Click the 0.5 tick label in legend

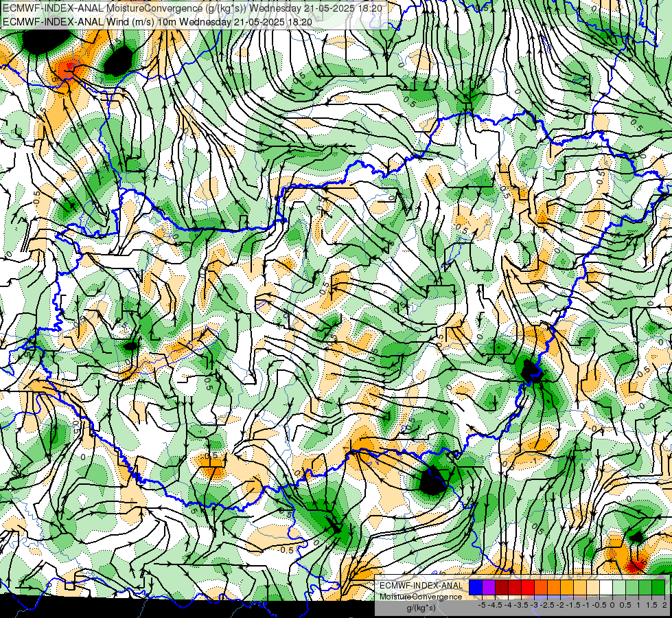(x=625, y=605)
